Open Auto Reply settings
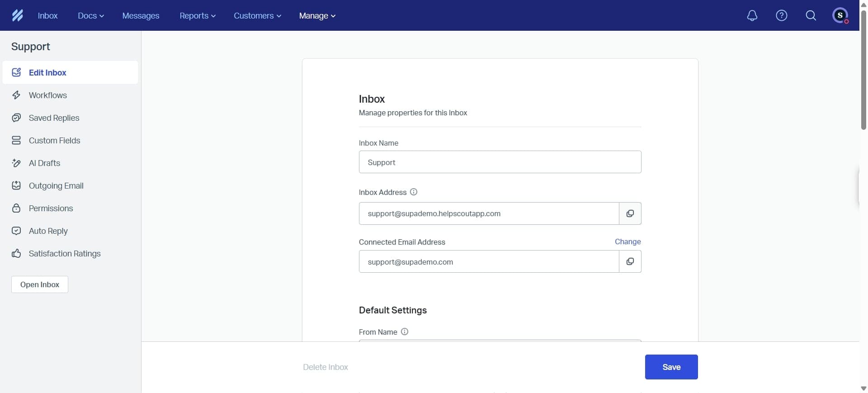This screenshot has height=393, width=868. click(70, 231)
